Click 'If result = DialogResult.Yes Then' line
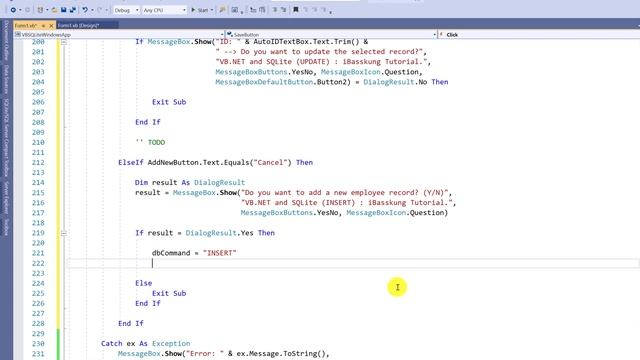The width and height of the screenshot is (640, 360). (x=205, y=233)
